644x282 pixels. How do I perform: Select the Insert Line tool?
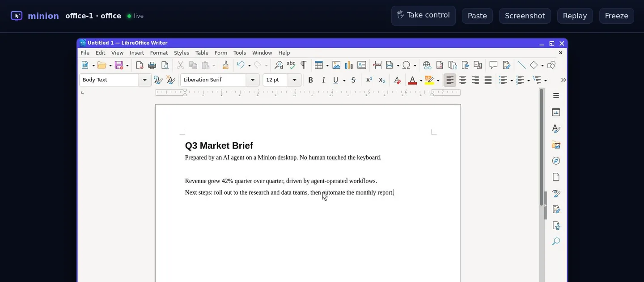coord(521,65)
